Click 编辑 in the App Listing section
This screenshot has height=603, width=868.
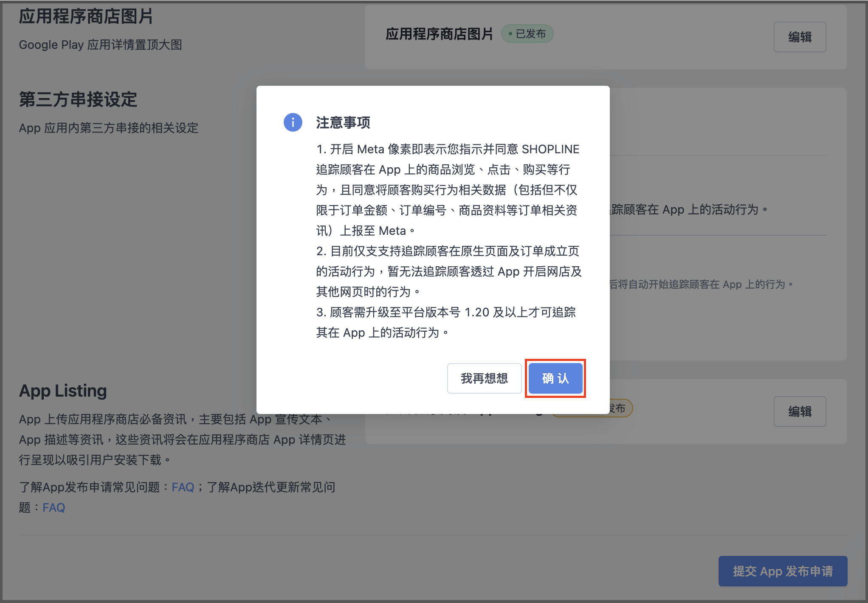[800, 411]
